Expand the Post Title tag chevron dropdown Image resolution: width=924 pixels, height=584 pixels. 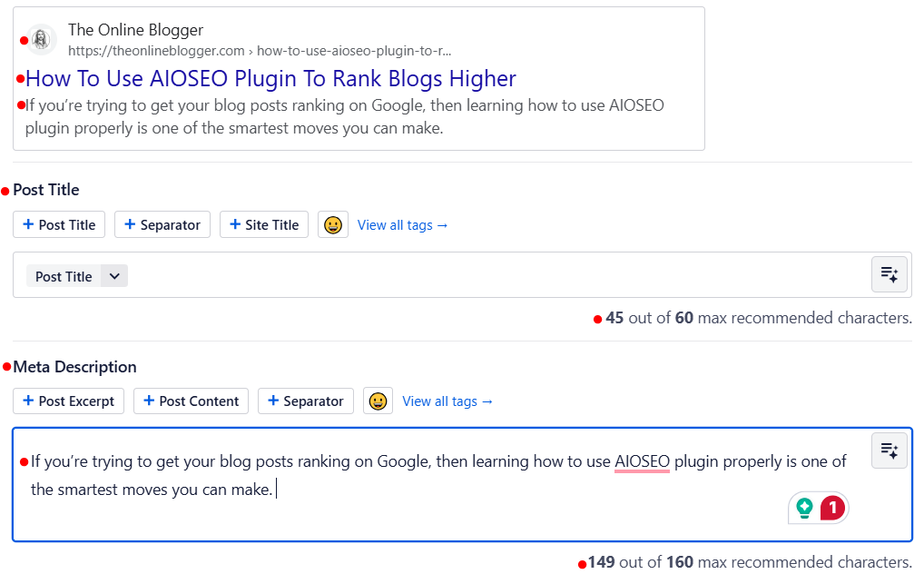pyautogui.click(x=113, y=276)
